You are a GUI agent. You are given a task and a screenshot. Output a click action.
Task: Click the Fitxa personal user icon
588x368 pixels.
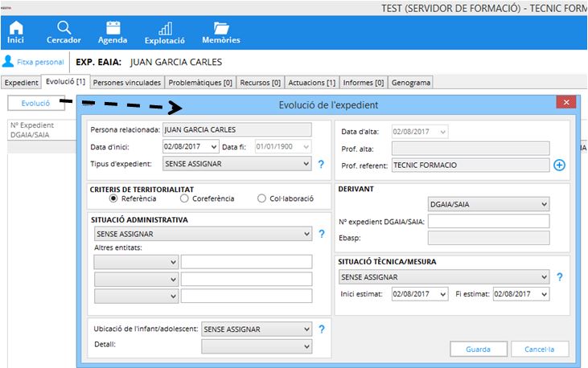click(9, 61)
